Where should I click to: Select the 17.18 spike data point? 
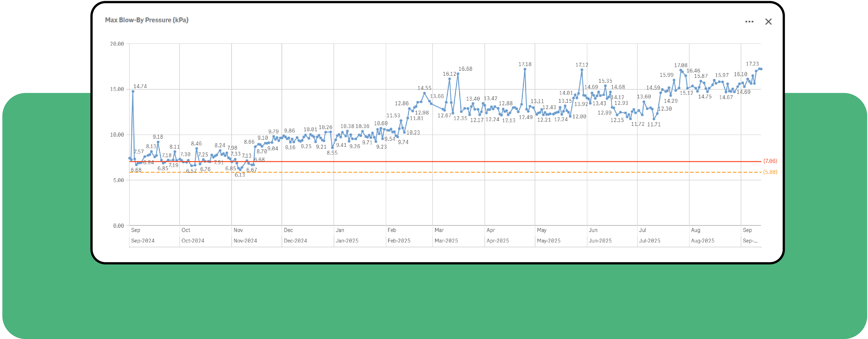(525, 69)
